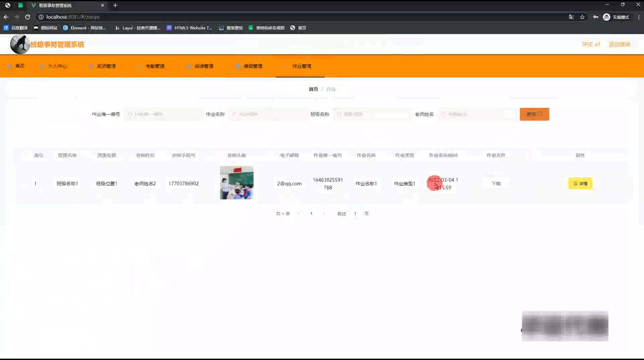Click the 下载 download button
Screen dimensions: 644x360
click(x=496, y=184)
